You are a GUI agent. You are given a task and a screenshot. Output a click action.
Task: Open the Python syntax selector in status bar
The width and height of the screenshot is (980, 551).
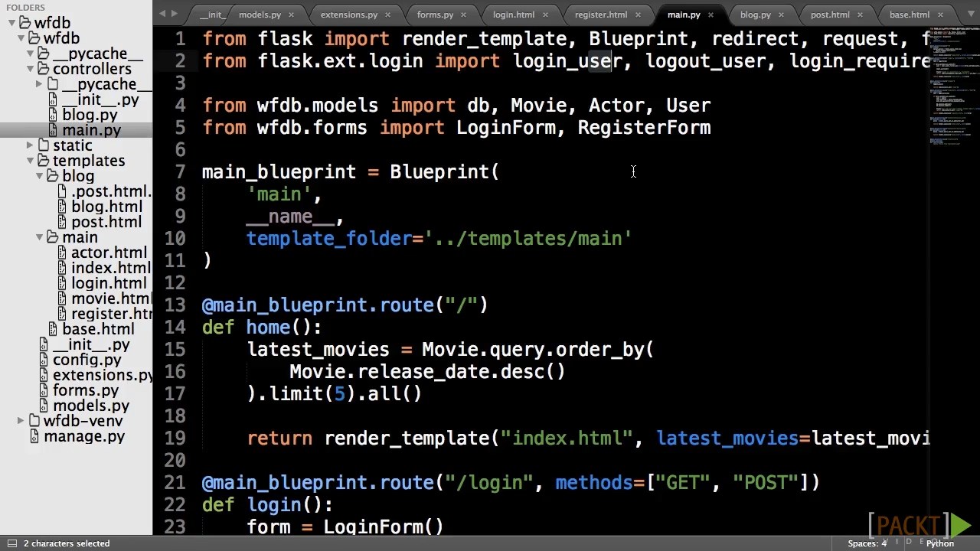click(940, 543)
